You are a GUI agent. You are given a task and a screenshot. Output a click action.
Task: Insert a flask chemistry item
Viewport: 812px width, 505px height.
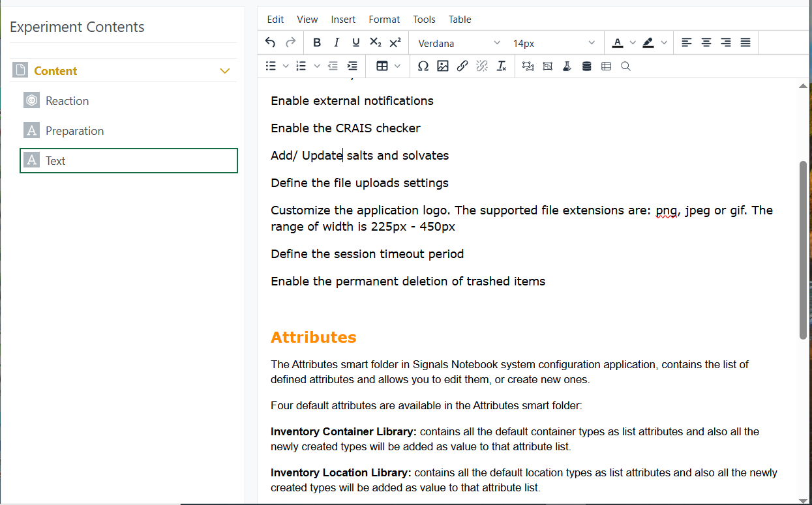coord(567,66)
